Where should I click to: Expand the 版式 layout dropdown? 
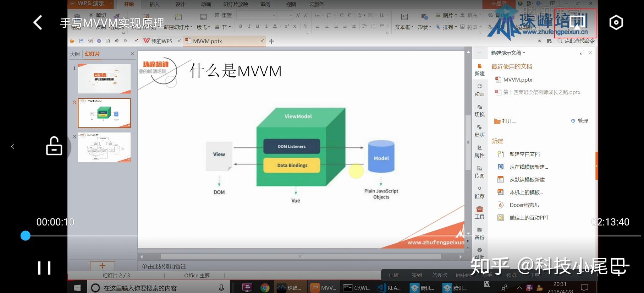[x=203, y=27]
